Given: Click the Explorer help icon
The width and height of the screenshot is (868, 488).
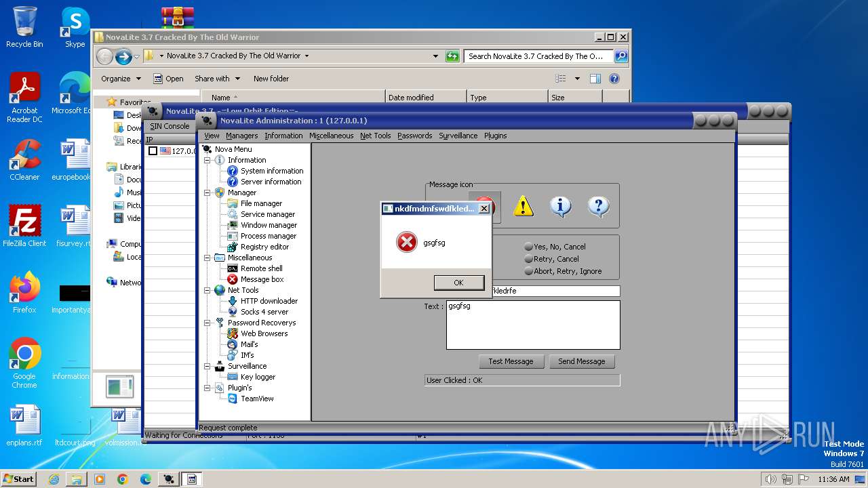Looking at the screenshot, I should tap(614, 79).
